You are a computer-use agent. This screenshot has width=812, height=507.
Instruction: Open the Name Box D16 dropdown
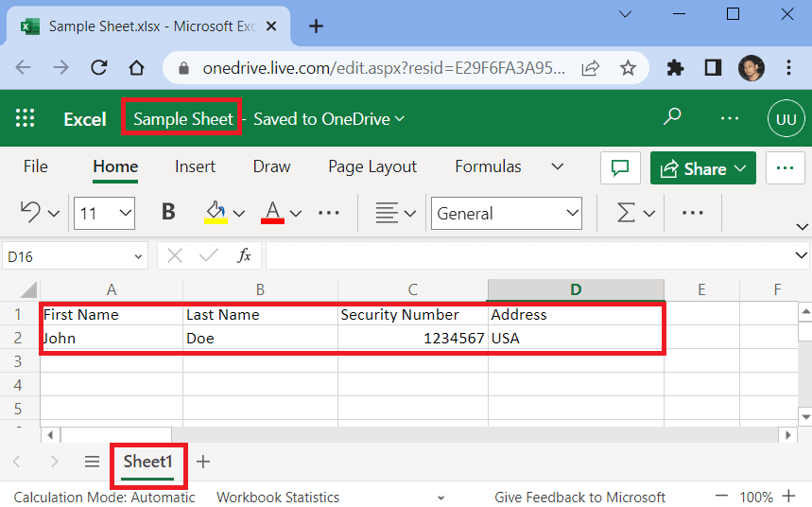click(138, 256)
